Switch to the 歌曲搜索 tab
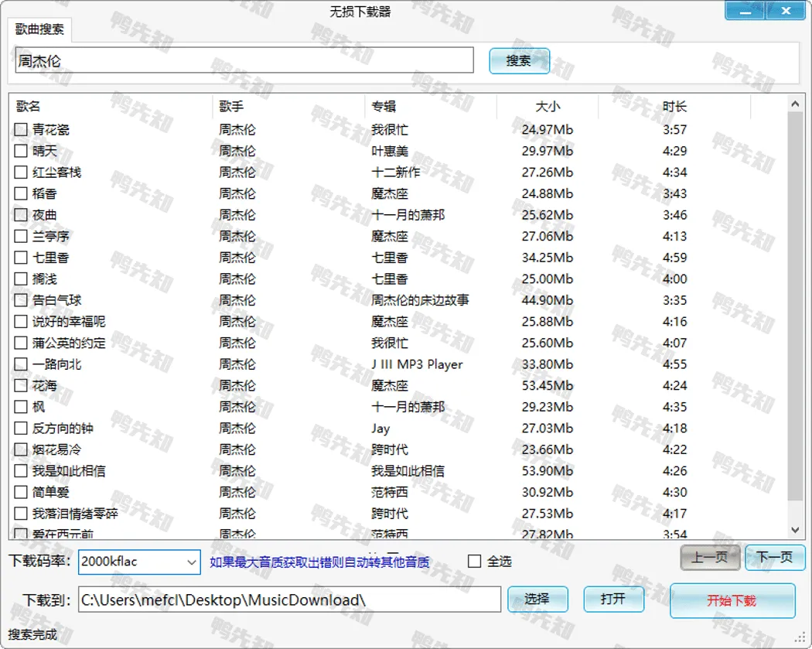812x649 pixels. coord(39,29)
